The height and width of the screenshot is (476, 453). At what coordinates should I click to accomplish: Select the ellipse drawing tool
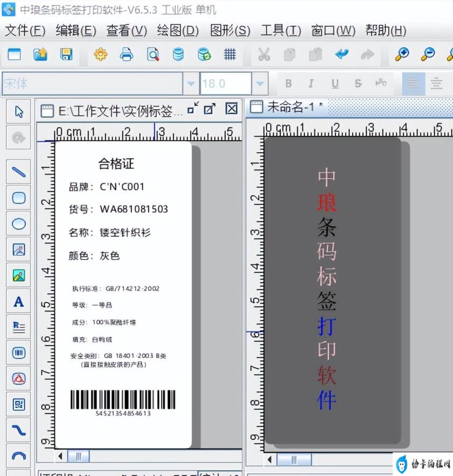(19, 224)
